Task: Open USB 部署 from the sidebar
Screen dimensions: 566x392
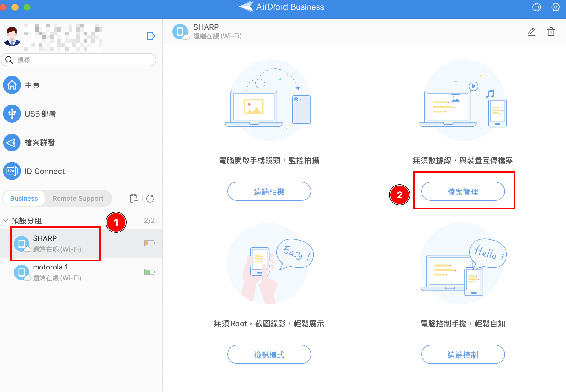Action: pyautogui.click(x=40, y=114)
